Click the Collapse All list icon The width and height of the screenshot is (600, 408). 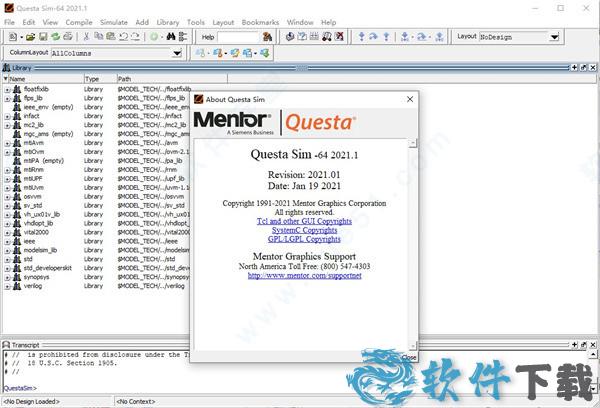183,37
